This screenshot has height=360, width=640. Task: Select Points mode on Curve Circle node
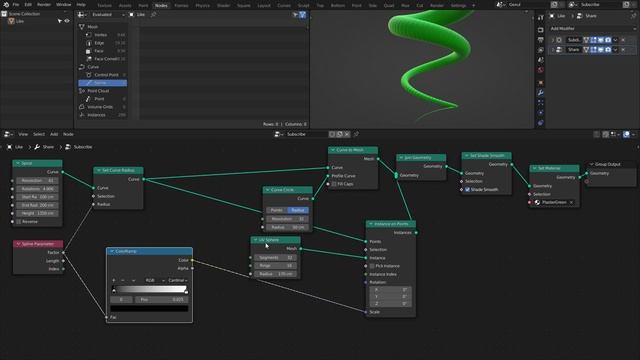[277, 210]
